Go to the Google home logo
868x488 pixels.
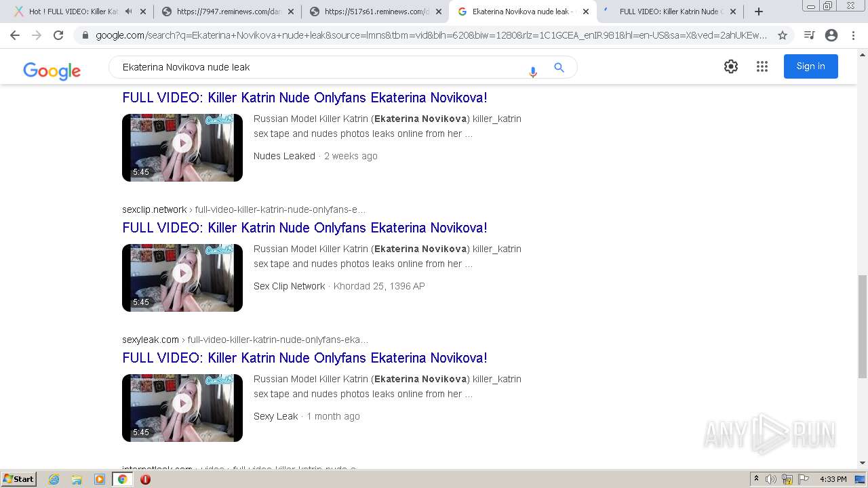pyautogui.click(x=52, y=70)
